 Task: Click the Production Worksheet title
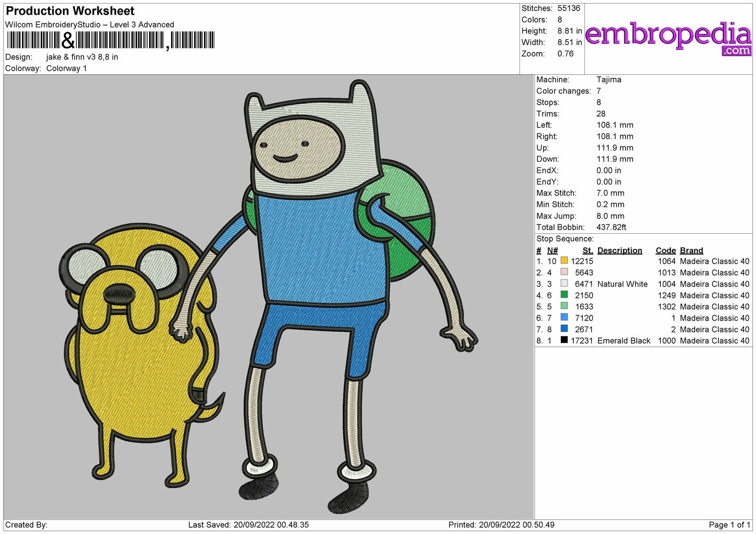coord(70,11)
